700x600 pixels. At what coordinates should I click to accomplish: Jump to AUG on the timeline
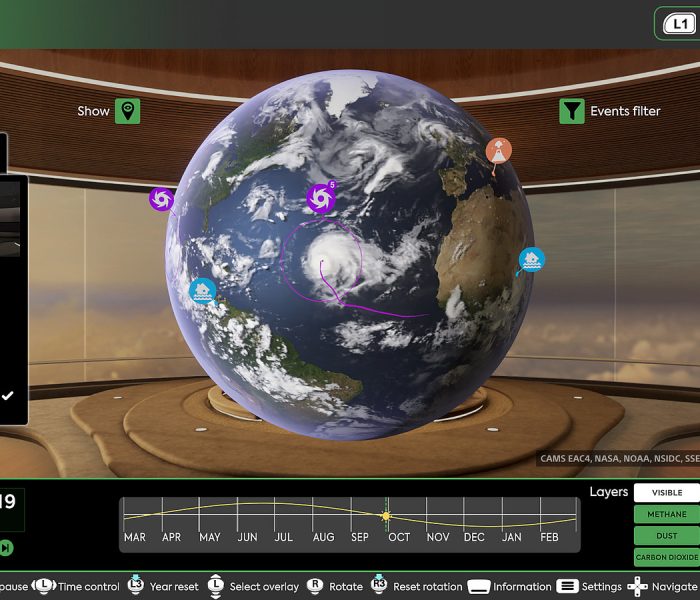(323, 537)
